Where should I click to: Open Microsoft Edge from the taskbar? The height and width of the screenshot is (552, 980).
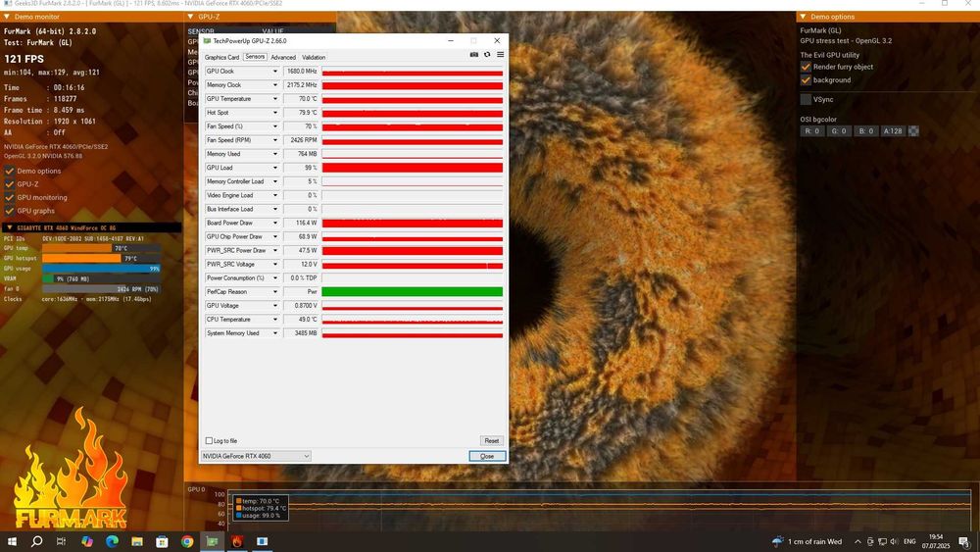click(x=112, y=541)
